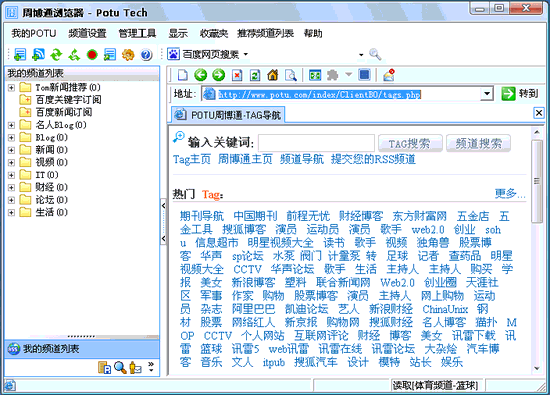The image size is (550, 395).
Task: Select the POTU周博通-TAG导航 tab
Action: coord(228,115)
